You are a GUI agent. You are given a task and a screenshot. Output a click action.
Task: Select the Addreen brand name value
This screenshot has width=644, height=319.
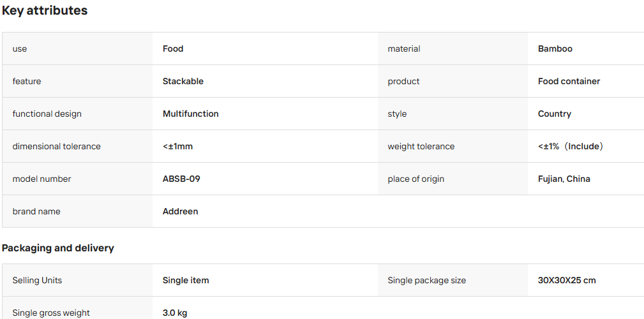[x=180, y=211]
